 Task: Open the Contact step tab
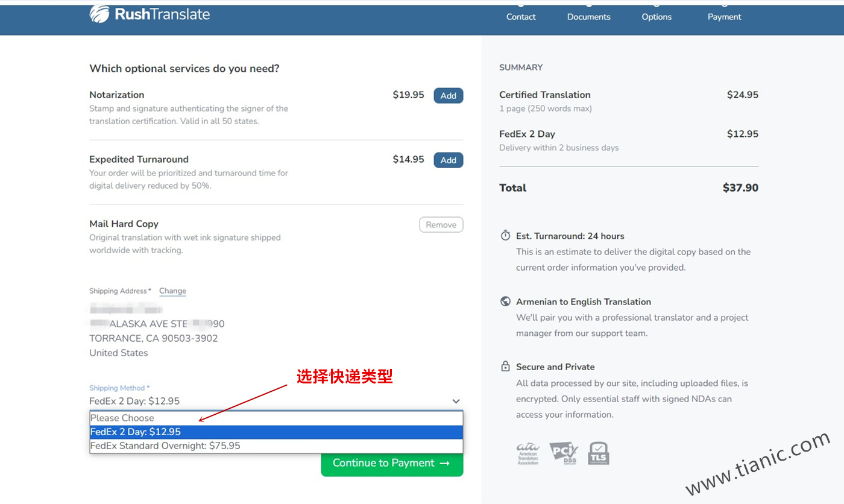coord(521,17)
